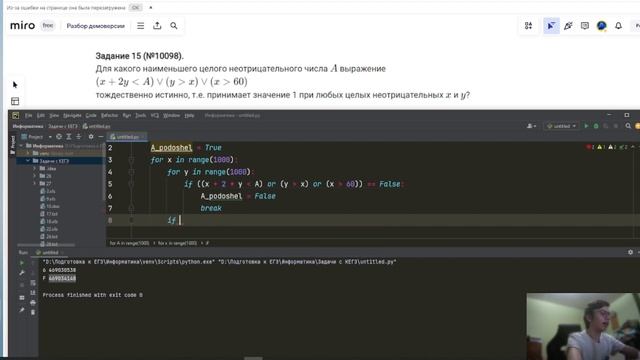Clear output with Run panel trash icon
Screen dimensions: 640x360
(x=33, y=312)
